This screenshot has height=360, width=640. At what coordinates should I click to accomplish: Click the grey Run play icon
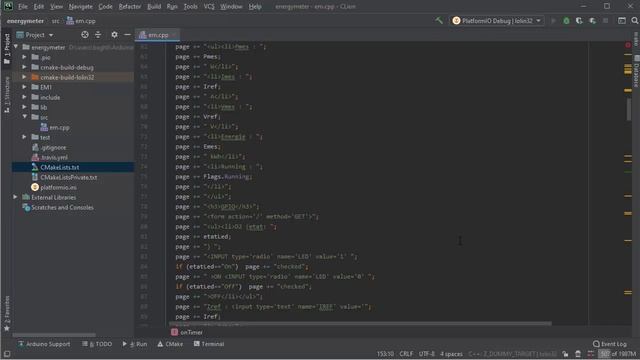[553, 20]
